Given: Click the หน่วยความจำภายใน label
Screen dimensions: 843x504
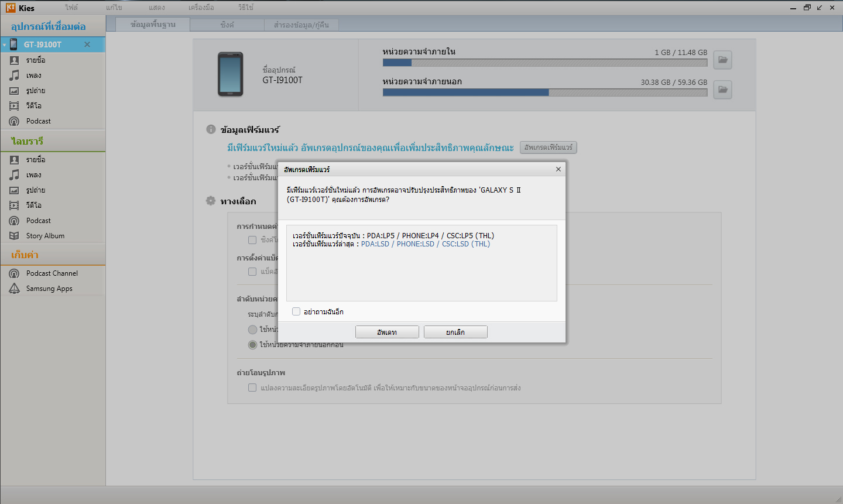Looking at the screenshot, I should pyautogui.click(x=419, y=52).
